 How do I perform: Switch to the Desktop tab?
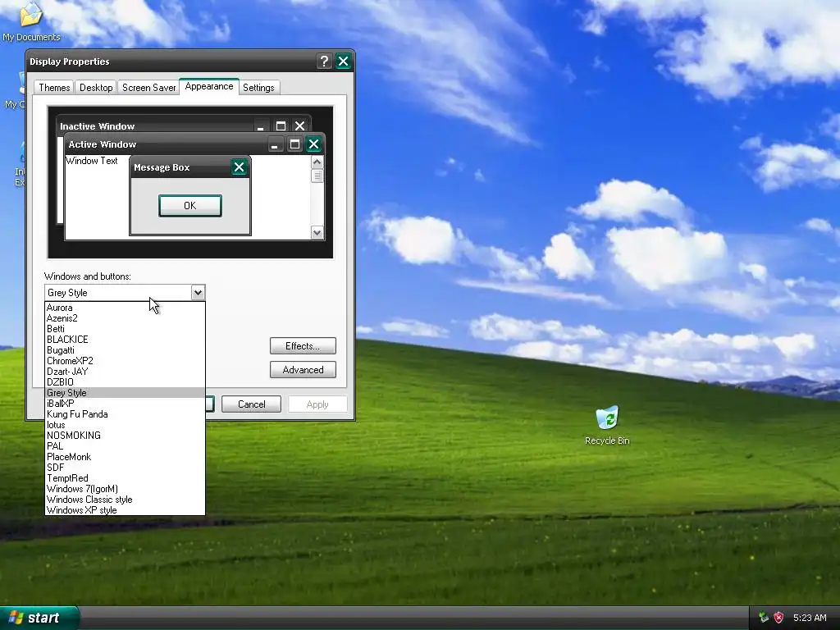point(96,87)
